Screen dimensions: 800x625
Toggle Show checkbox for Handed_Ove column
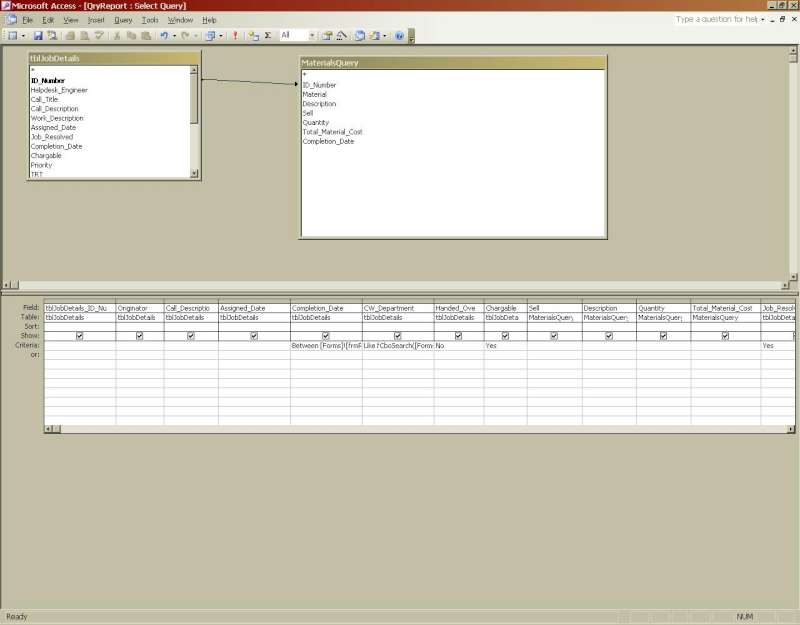point(458,336)
